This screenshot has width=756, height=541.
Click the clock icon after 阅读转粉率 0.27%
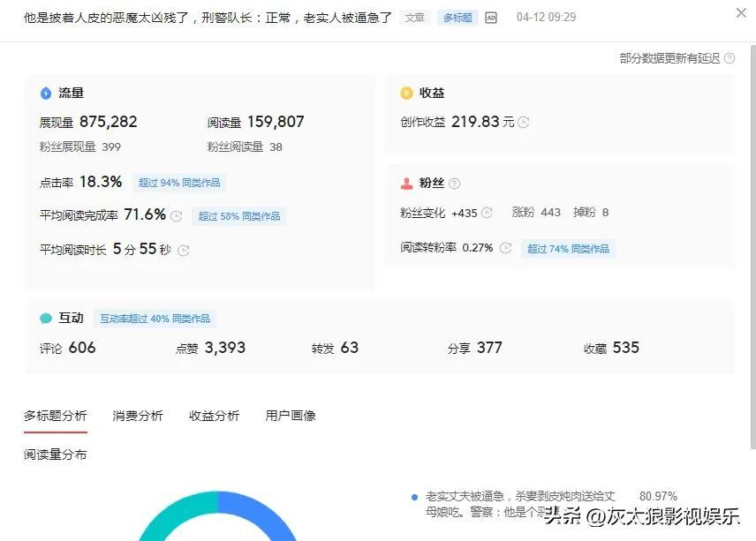point(505,248)
